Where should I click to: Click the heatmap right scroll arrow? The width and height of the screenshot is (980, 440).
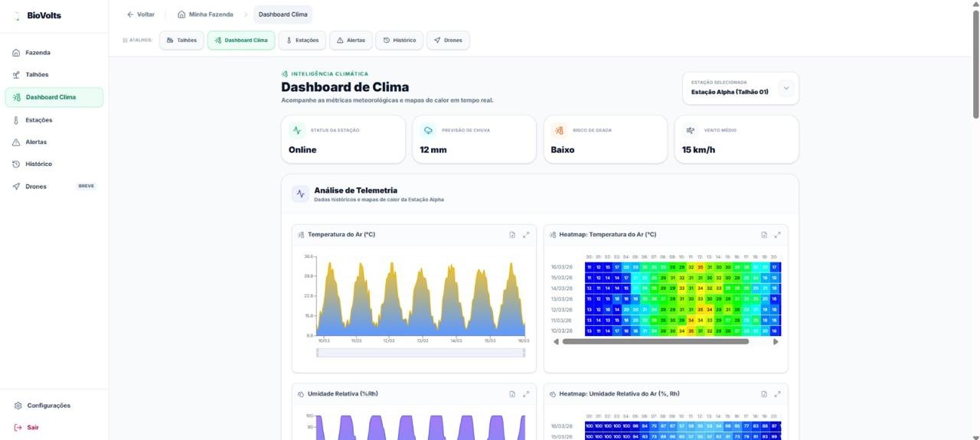coord(776,342)
